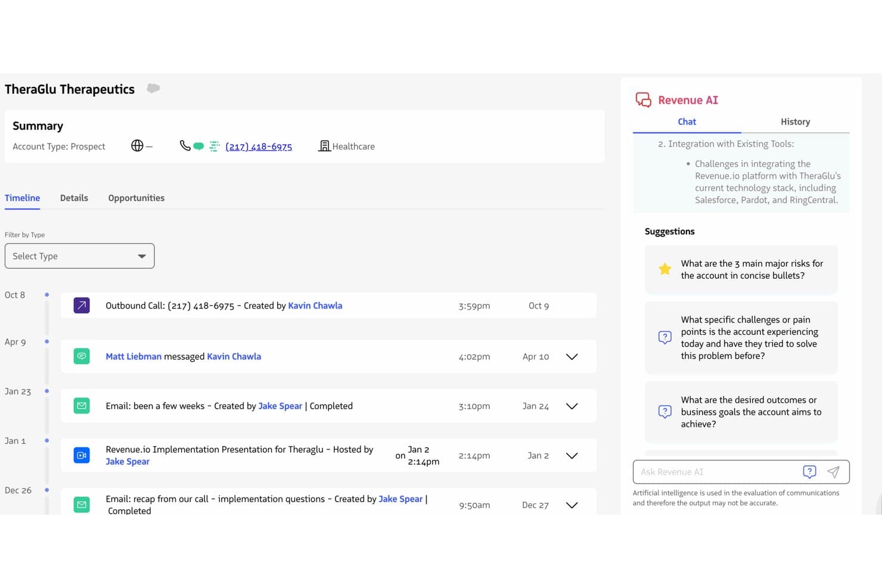Click the blue video meeting icon for Implementation Presentation
The image size is (882, 588).
click(82, 455)
